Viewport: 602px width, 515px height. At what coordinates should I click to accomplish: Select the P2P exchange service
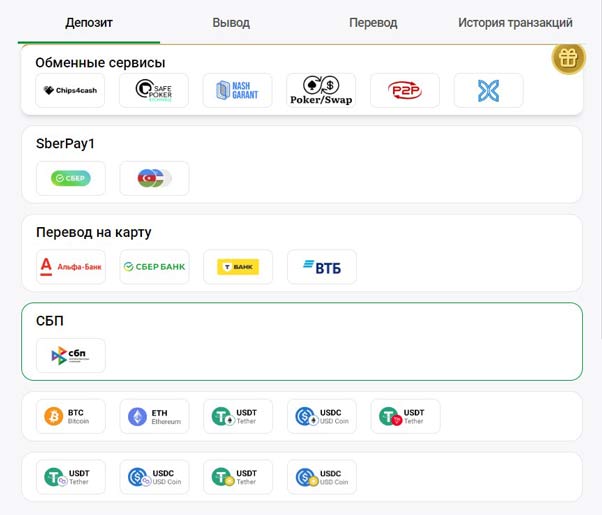[405, 91]
